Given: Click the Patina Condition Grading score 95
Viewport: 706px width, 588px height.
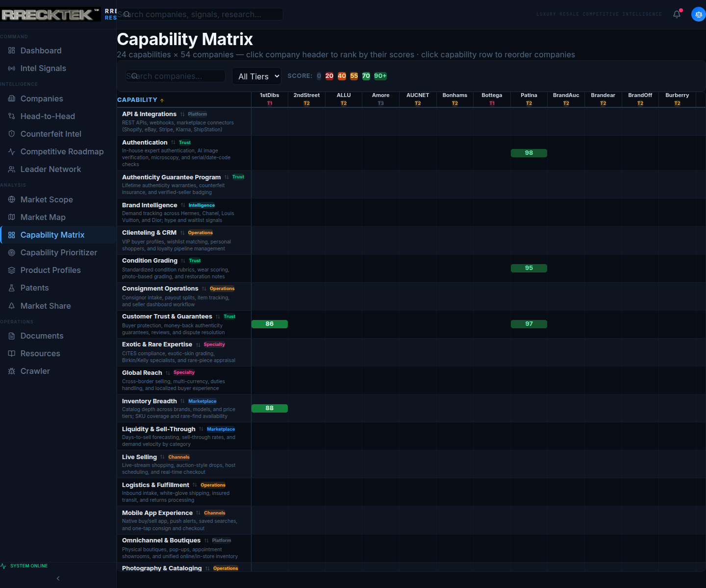Looking at the screenshot, I should point(529,268).
